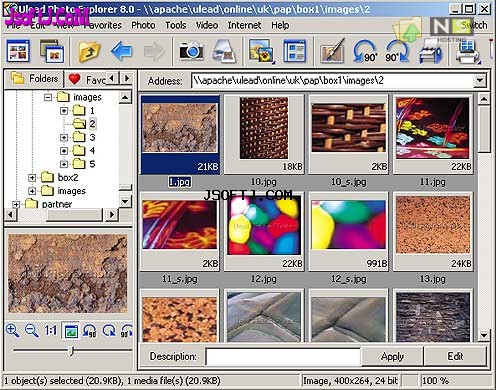Select the 1.jpg thumbnail
The width and height of the screenshot is (496, 390).
(x=180, y=134)
